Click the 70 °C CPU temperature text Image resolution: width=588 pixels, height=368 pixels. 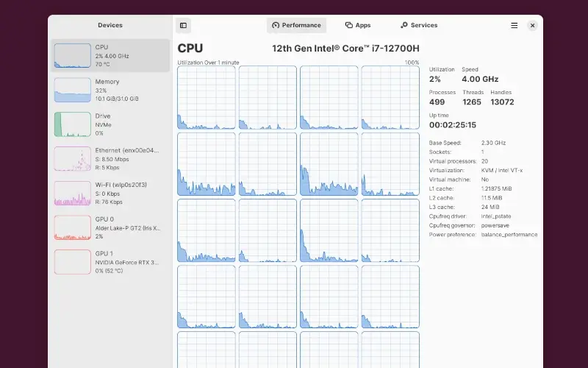pyautogui.click(x=102, y=64)
